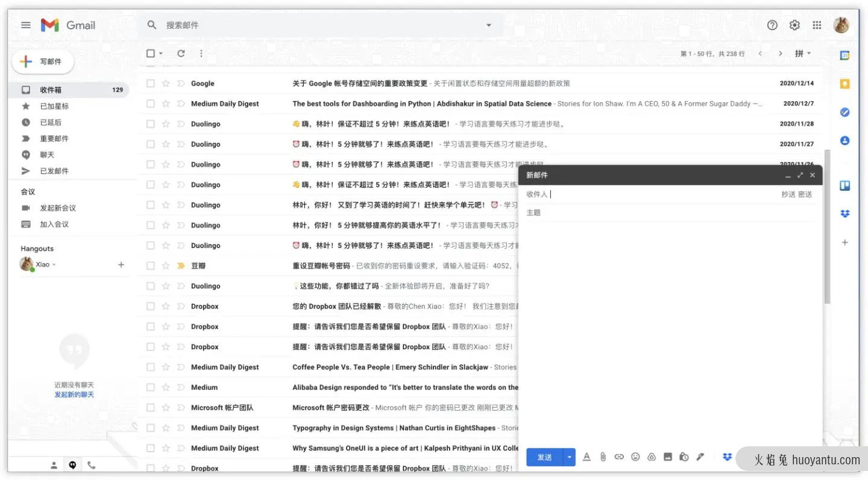868x480 pixels.
Task: Toggle confidential mode lock-clock icon
Action: pyautogui.click(x=684, y=457)
